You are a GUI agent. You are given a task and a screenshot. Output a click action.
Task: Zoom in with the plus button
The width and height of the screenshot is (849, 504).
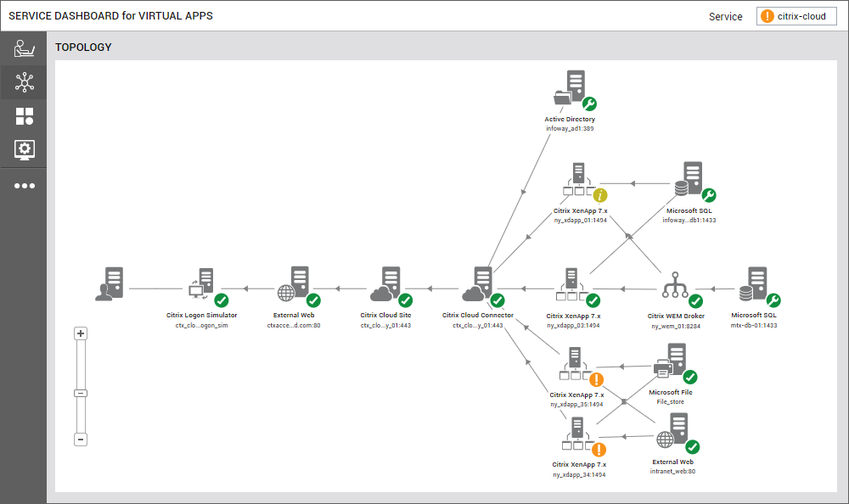pyautogui.click(x=81, y=333)
